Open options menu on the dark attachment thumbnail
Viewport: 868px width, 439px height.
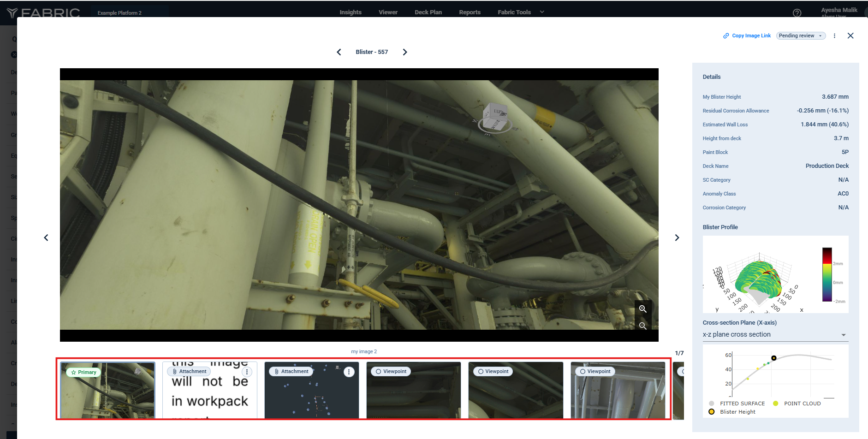(x=349, y=372)
